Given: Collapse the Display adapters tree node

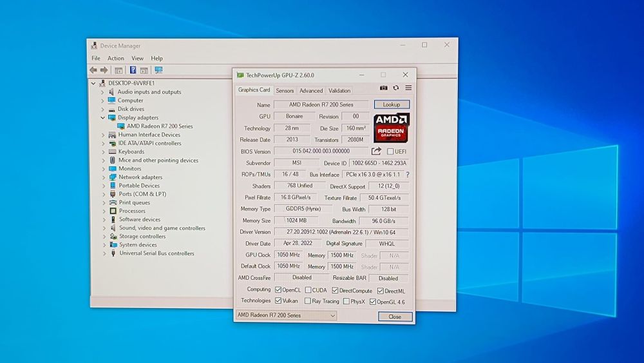Looking at the screenshot, I should pyautogui.click(x=103, y=118).
